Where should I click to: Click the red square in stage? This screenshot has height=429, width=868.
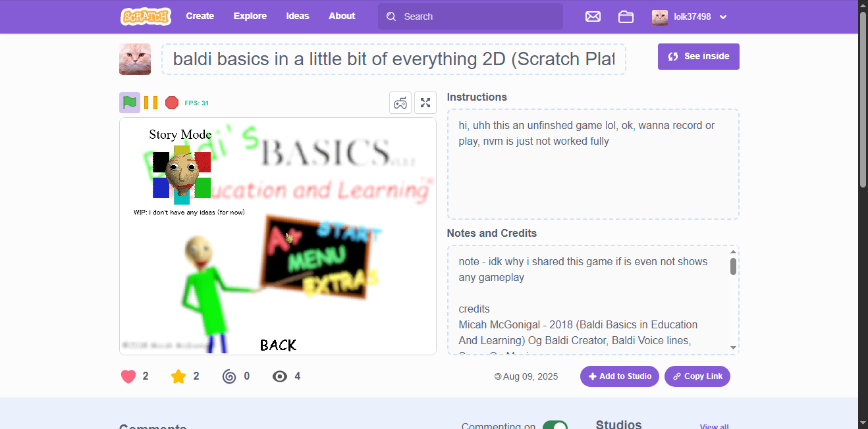203,162
